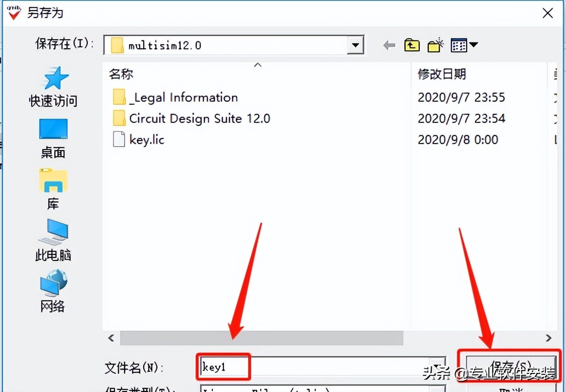Click the key1 filename field
566x392 pixels.
223,367
